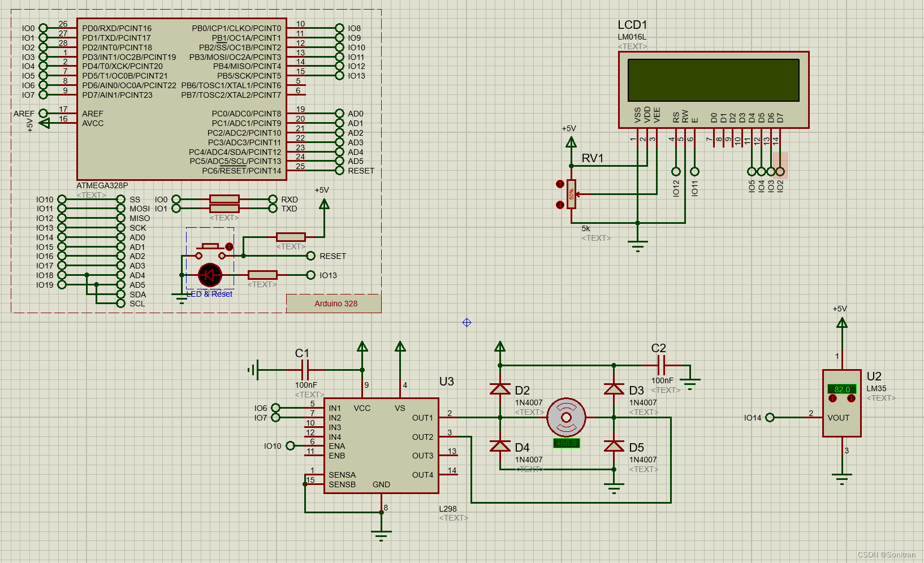Viewport: 924px width, 563px height.
Task: Select the DC motor symbol
Action: [x=566, y=418]
